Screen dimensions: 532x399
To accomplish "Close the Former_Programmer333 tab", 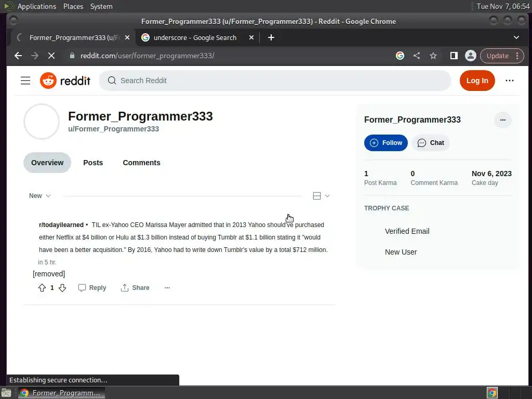I will 127,37.
